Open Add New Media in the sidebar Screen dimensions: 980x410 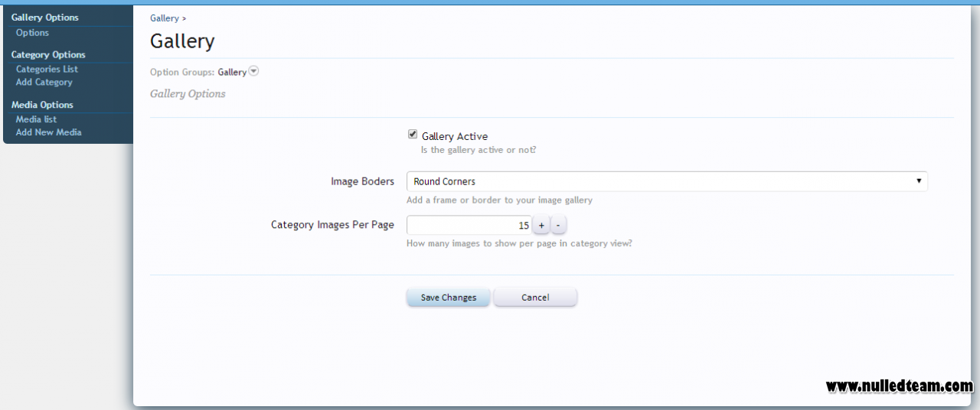pyautogui.click(x=48, y=132)
